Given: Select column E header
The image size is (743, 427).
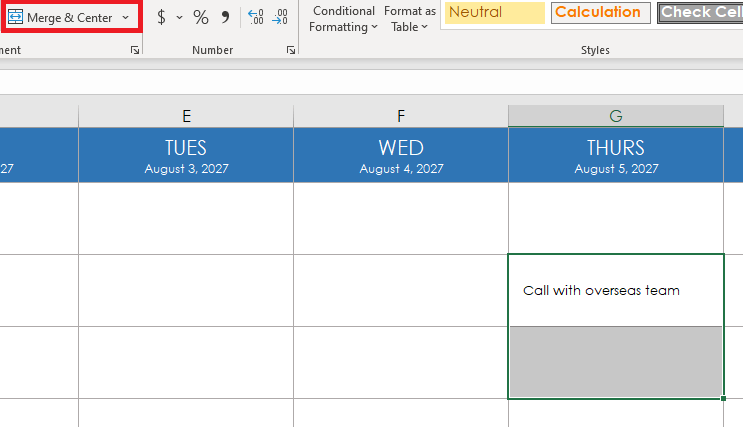Looking at the screenshot, I should 186,116.
